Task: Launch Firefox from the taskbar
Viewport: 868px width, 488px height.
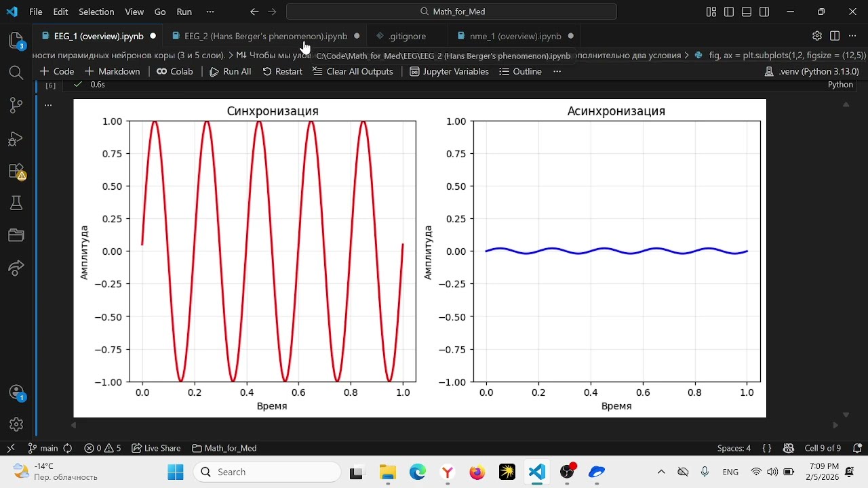Action: pos(477,472)
